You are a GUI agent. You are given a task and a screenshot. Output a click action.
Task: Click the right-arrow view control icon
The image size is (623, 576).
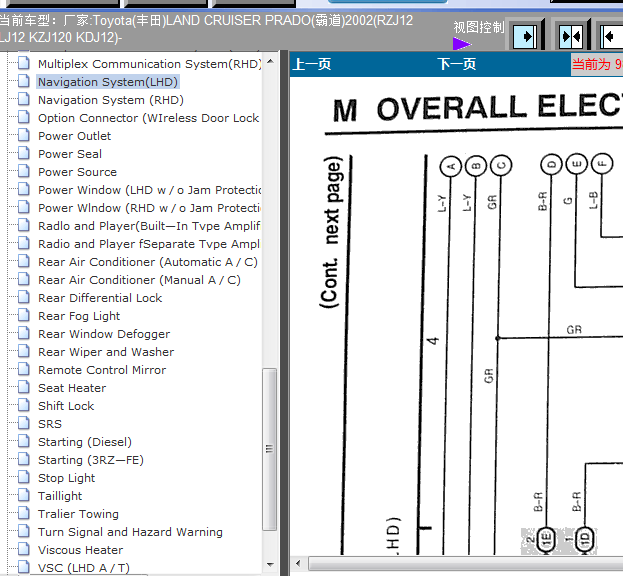click(x=525, y=37)
